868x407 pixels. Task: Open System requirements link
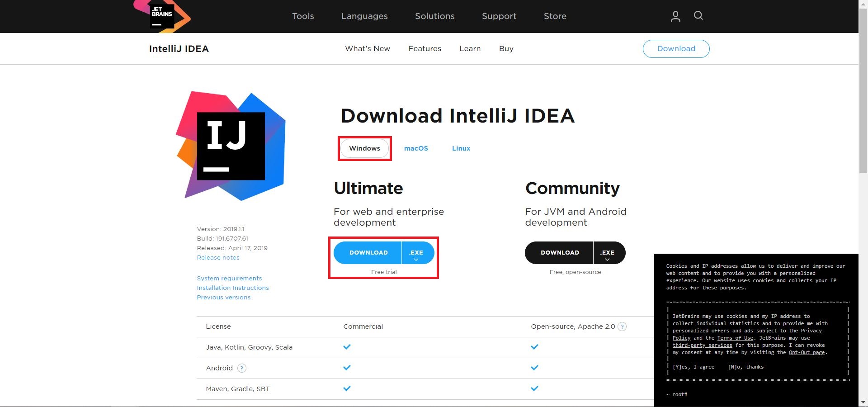pos(229,279)
